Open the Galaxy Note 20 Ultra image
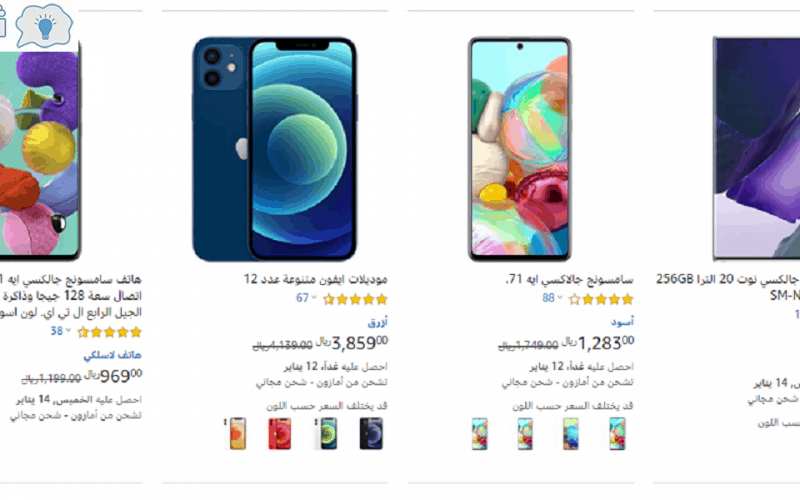Screen dimensions: 800x500 click(756, 148)
